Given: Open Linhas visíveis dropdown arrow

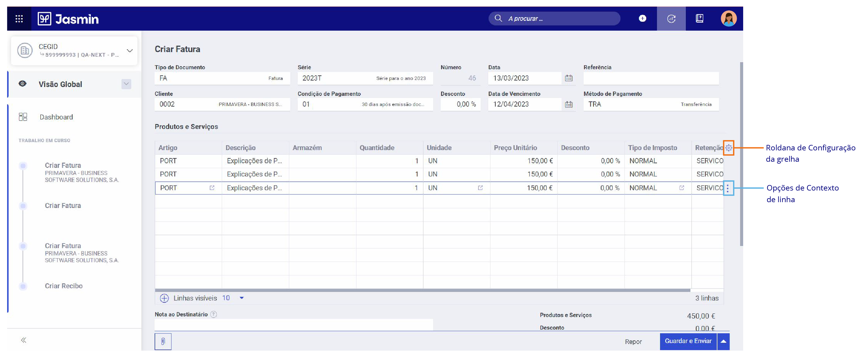Looking at the screenshot, I should 242,298.
